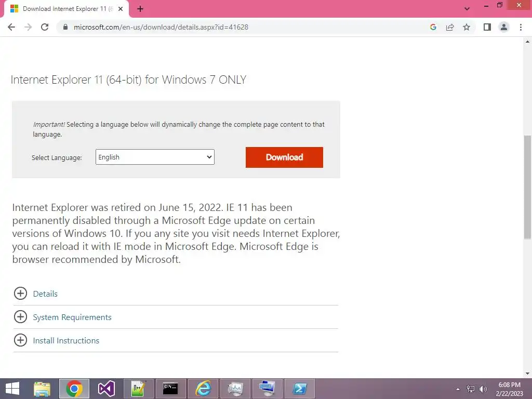Screen dimensions: 532x399
Task: Open the Chrome profile menu
Action: tap(504, 27)
